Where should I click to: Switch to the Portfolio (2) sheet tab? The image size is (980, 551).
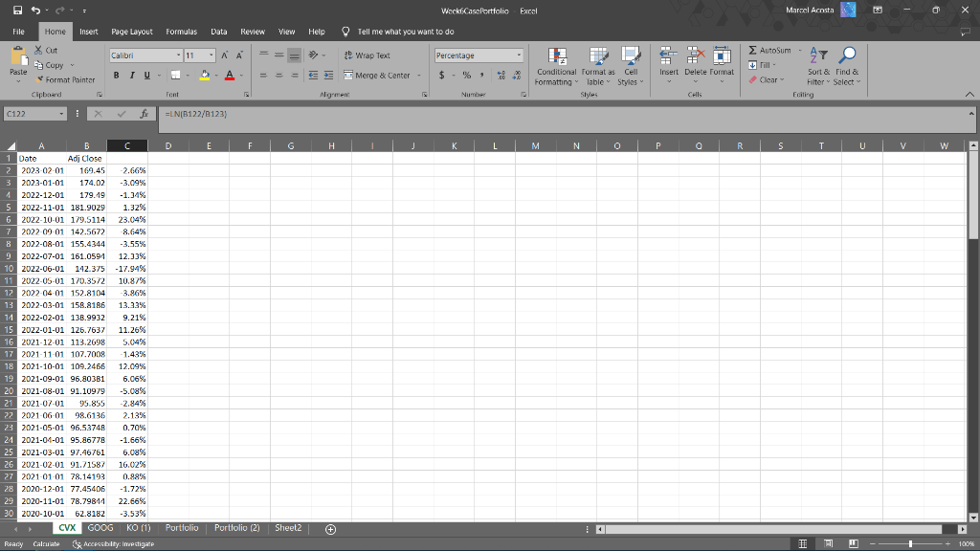(237, 528)
